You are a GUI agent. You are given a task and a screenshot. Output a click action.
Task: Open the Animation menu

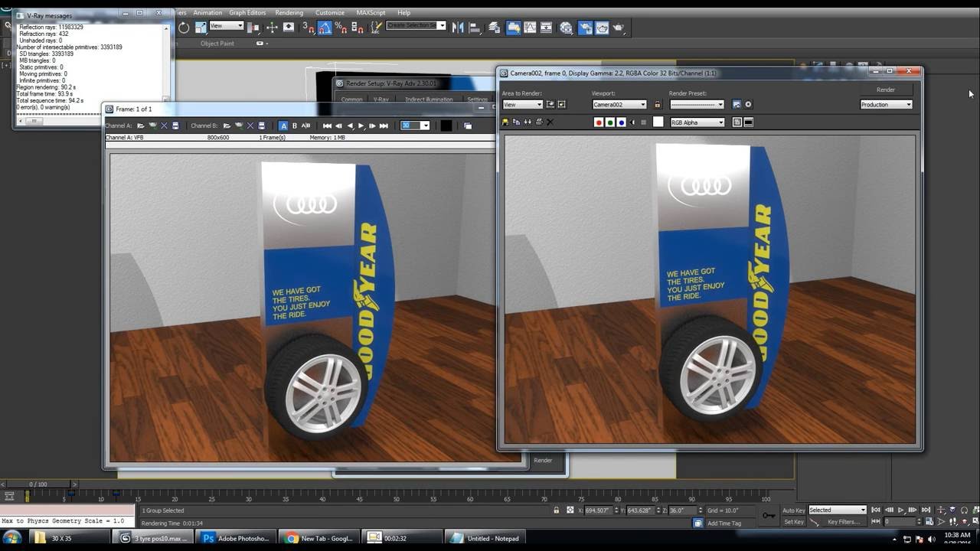[207, 12]
